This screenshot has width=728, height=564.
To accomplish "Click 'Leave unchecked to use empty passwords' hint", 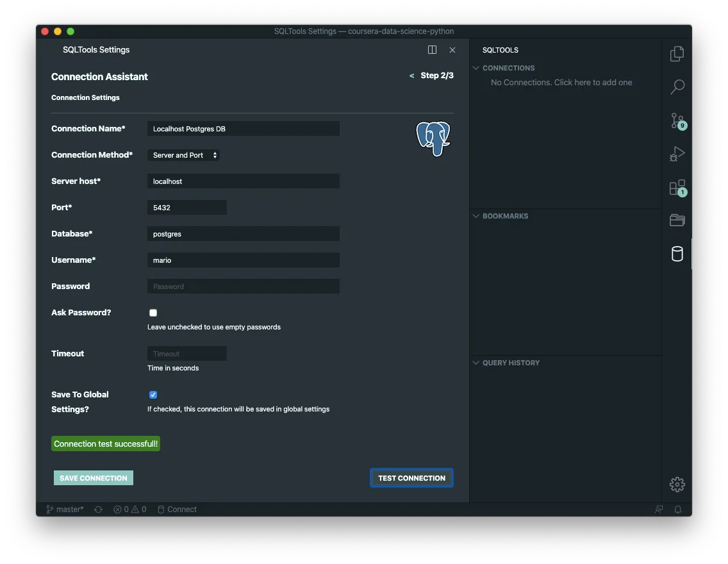I will point(214,327).
